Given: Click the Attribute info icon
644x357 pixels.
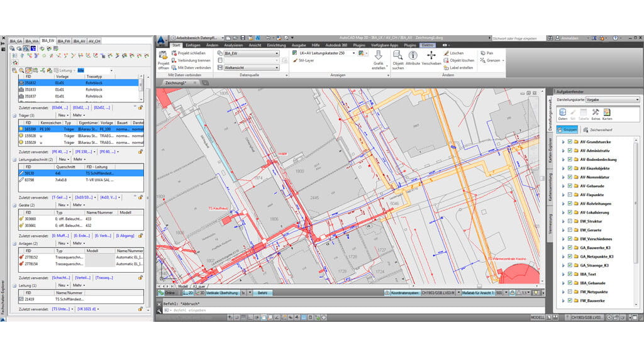Looking at the screenshot, I should coord(413,55).
